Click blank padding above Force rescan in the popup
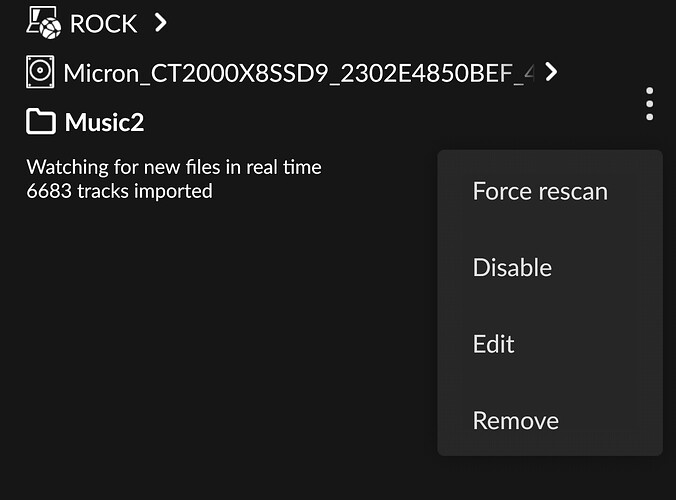 coord(550,163)
